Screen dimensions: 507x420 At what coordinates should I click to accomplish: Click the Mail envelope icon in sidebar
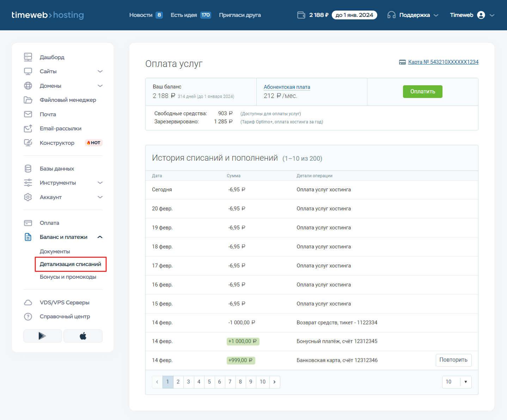(28, 114)
